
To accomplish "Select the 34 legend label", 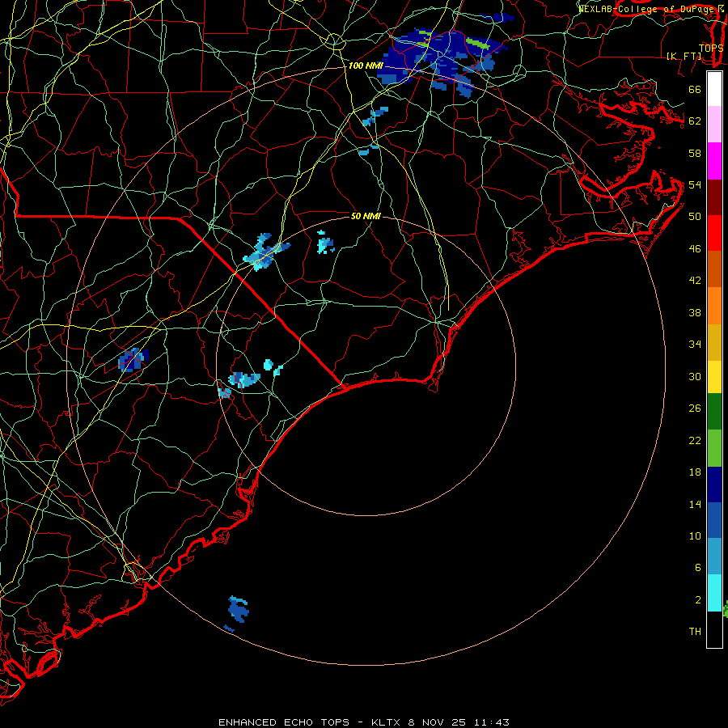I will point(695,344).
